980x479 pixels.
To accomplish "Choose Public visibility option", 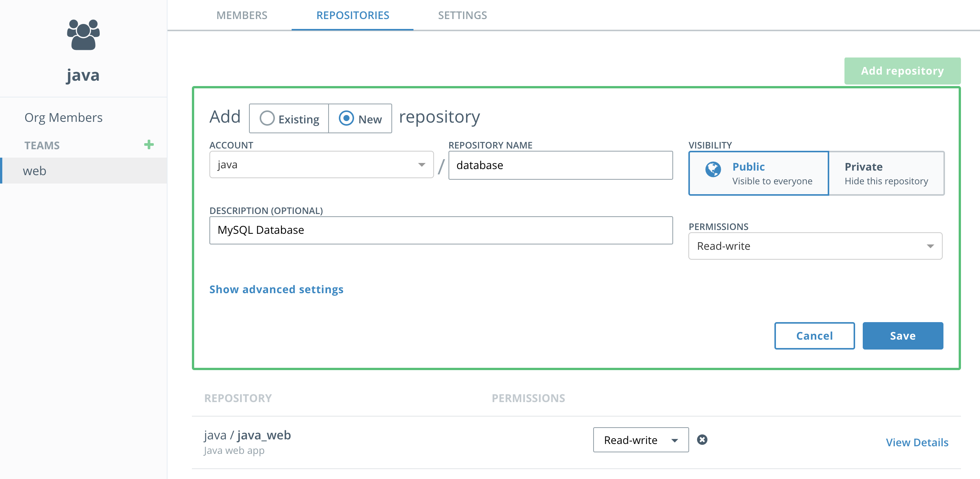I will click(x=758, y=173).
